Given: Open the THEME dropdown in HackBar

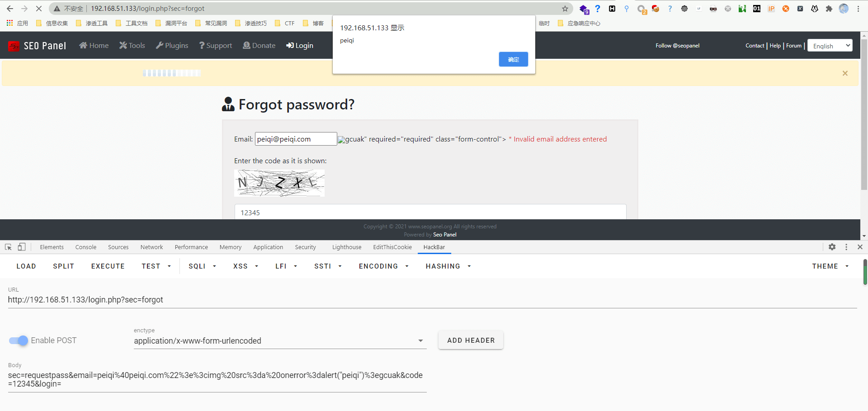Looking at the screenshot, I should click(830, 266).
